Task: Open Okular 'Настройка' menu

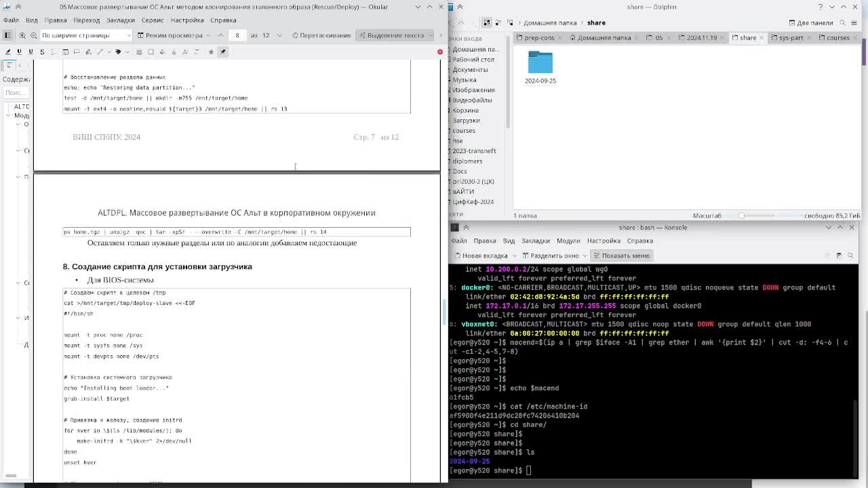Action: [187, 20]
